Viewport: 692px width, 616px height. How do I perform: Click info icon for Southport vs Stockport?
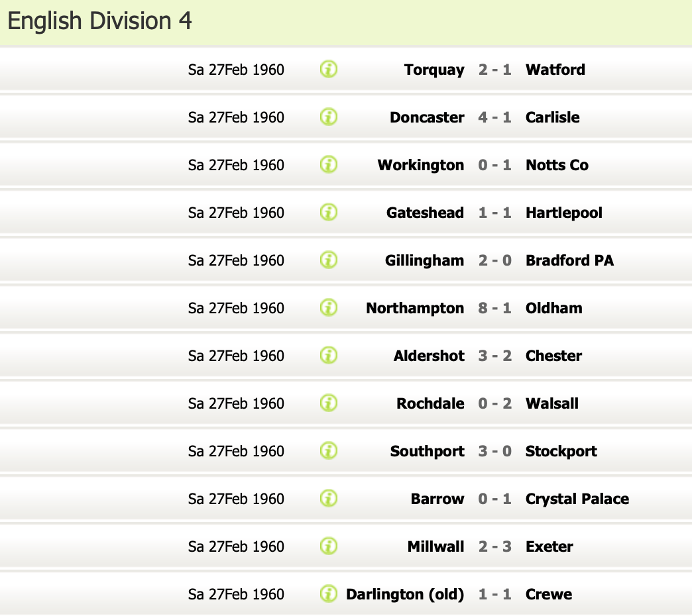point(329,450)
